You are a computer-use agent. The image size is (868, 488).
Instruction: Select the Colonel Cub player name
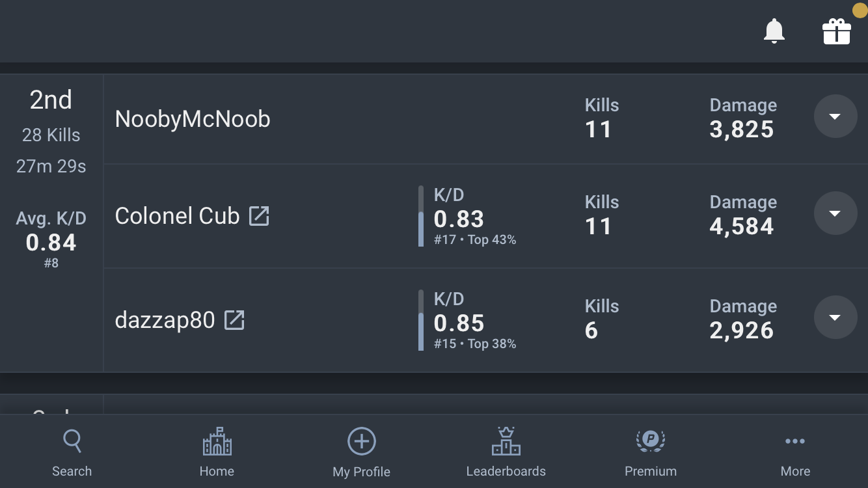[177, 216]
